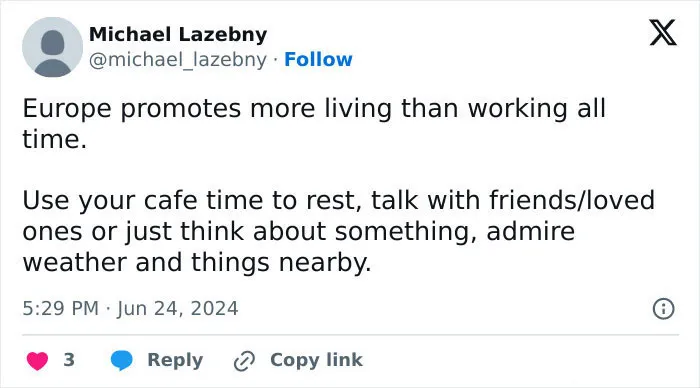Image resolution: width=700 pixels, height=388 pixels.
Task: Click the word 'Europe' in the tweet
Action: point(67,109)
